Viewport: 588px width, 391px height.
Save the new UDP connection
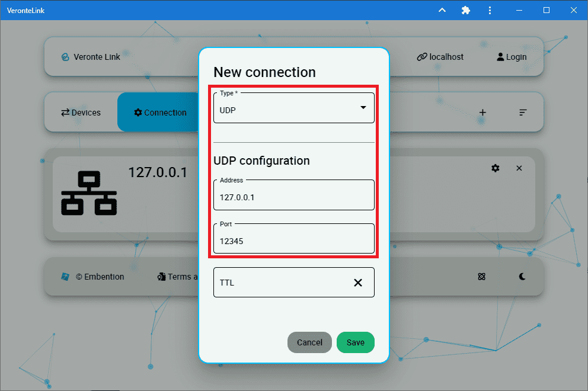356,342
